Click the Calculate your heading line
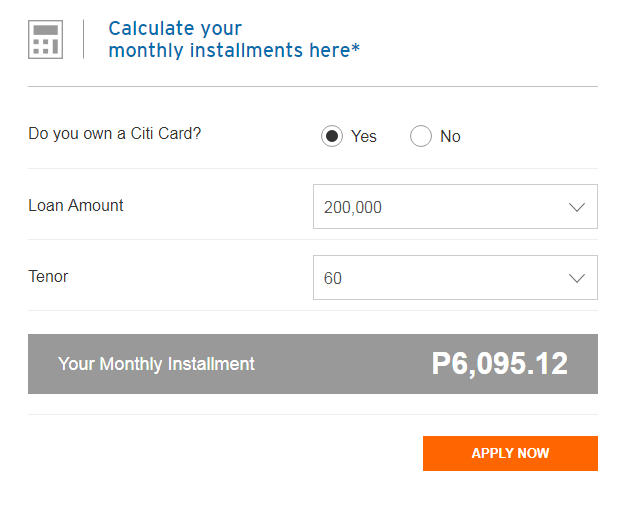This screenshot has width=636, height=510. tap(175, 28)
